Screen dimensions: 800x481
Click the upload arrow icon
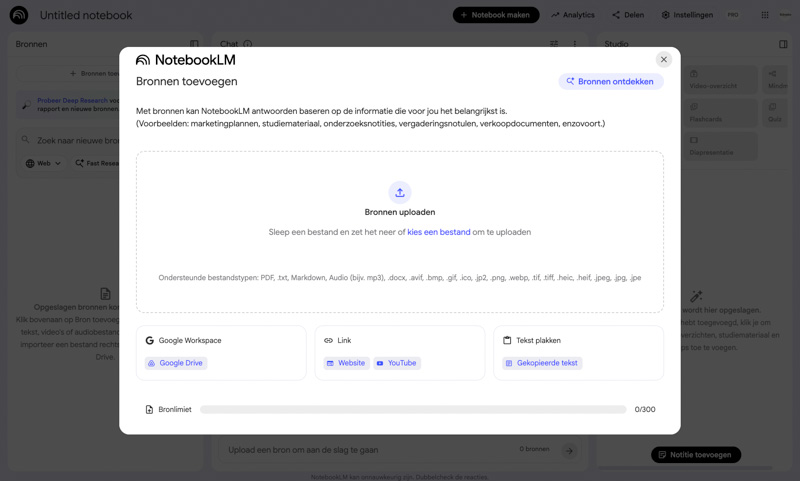tap(399, 192)
